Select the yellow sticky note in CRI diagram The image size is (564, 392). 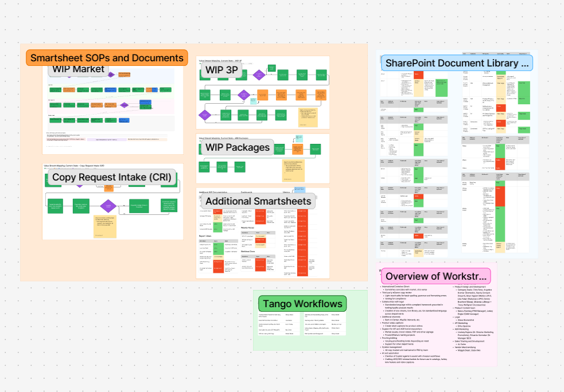pos(106,226)
